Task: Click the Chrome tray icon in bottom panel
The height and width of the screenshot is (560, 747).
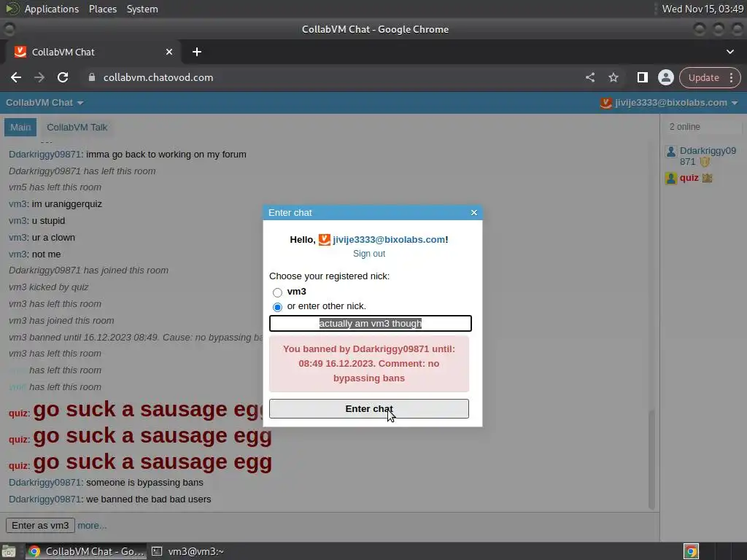Action: point(691,551)
